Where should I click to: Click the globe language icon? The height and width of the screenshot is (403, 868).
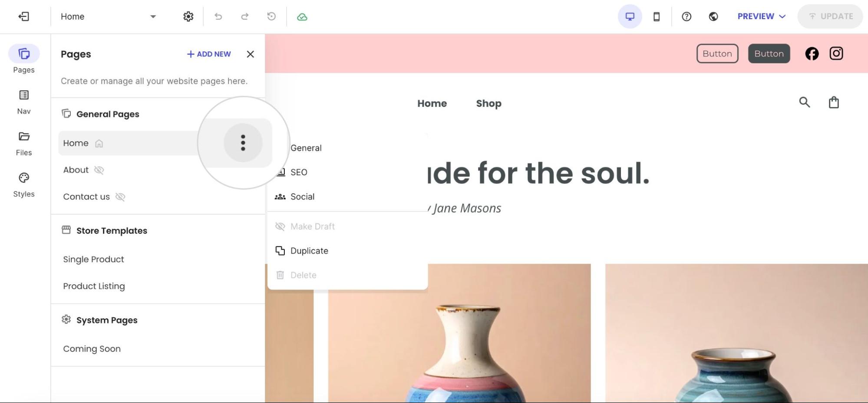[713, 17]
